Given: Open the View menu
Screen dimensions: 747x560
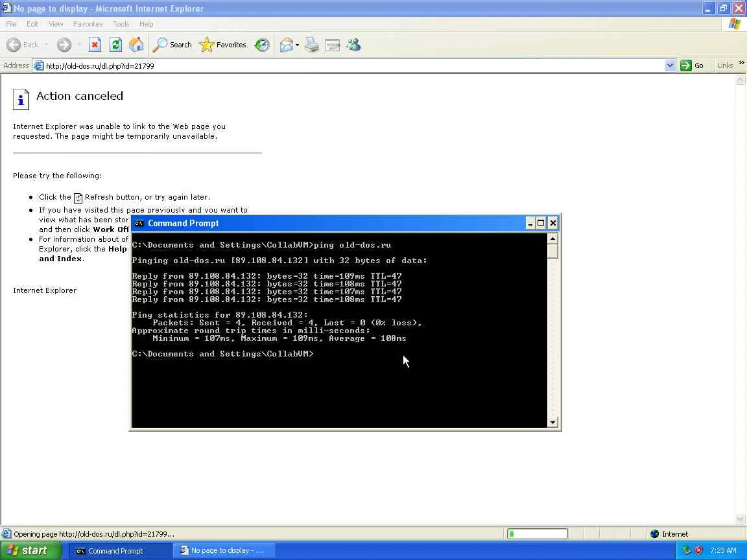Looking at the screenshot, I should pos(56,24).
